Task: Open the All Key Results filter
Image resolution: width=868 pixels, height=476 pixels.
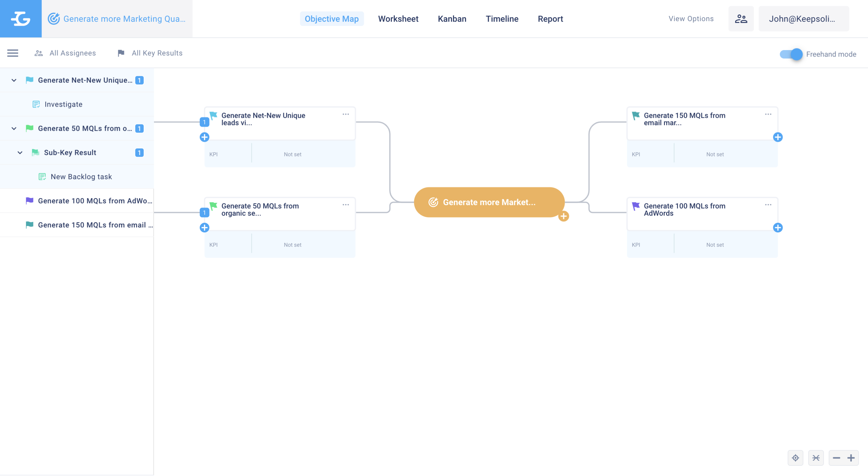Action: [x=150, y=53]
